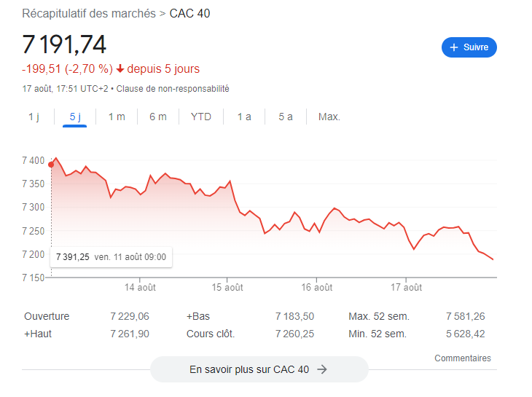
Task: Click the 15 août axis marker
Action: tap(227, 288)
